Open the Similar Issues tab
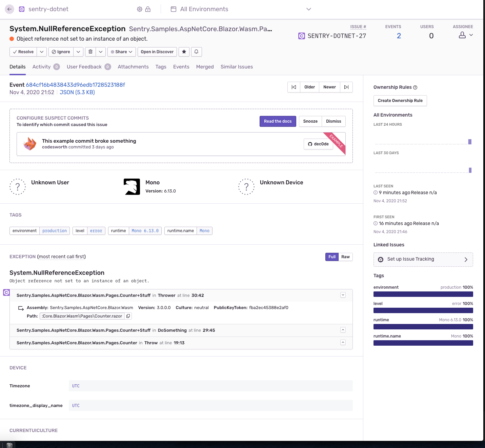The height and width of the screenshot is (448, 485). (237, 67)
